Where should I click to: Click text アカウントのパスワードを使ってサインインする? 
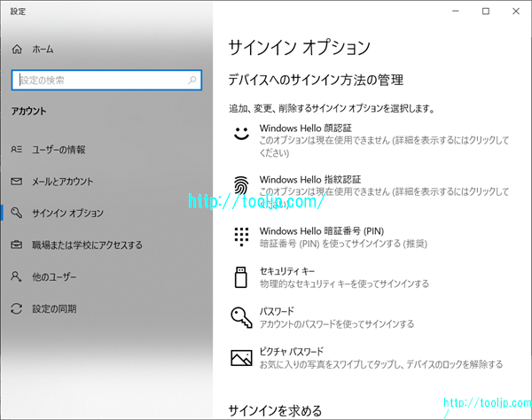337,324
